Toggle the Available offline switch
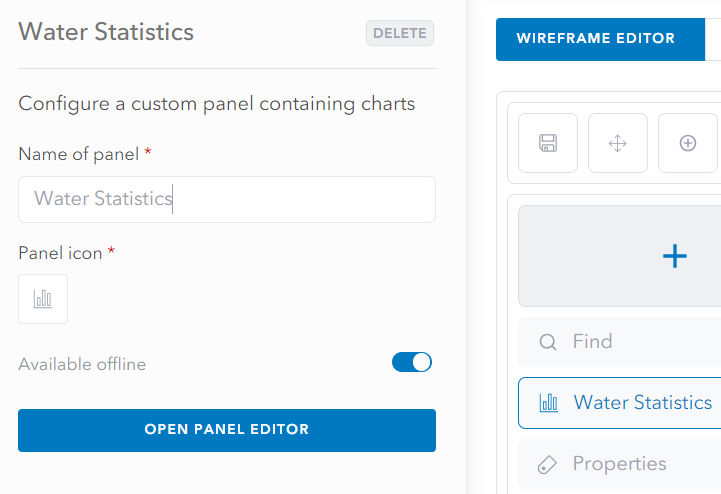Screen dimensions: 721x494 point(412,362)
